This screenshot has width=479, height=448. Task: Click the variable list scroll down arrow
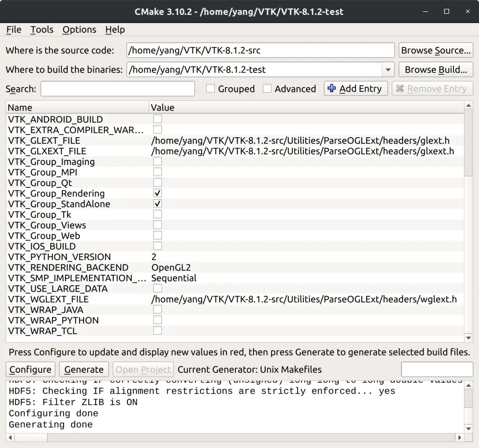coord(468,338)
